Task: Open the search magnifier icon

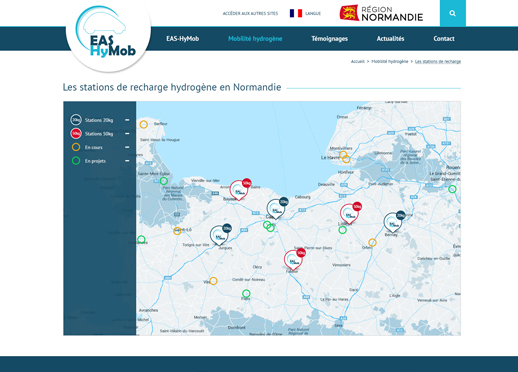Action: (452, 13)
